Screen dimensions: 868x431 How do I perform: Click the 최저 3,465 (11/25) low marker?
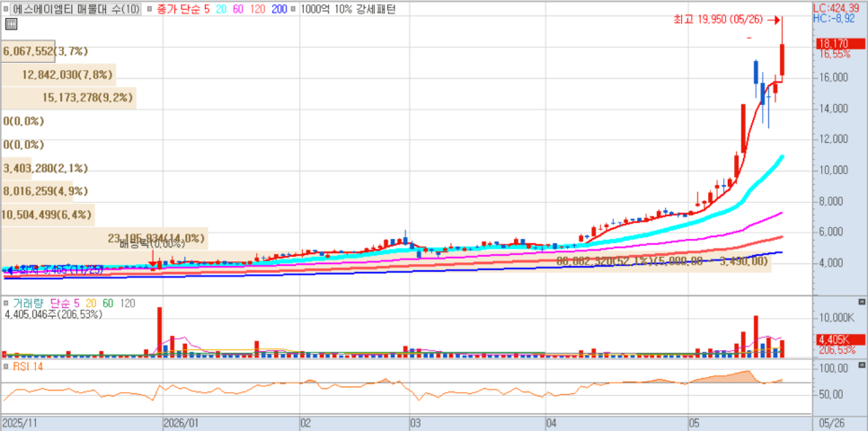pos(54,269)
